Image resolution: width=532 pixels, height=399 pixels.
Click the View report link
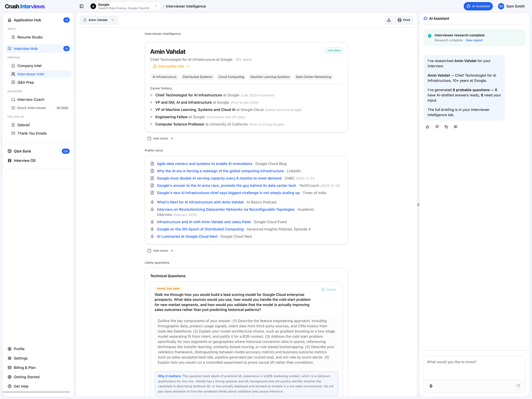click(x=474, y=40)
